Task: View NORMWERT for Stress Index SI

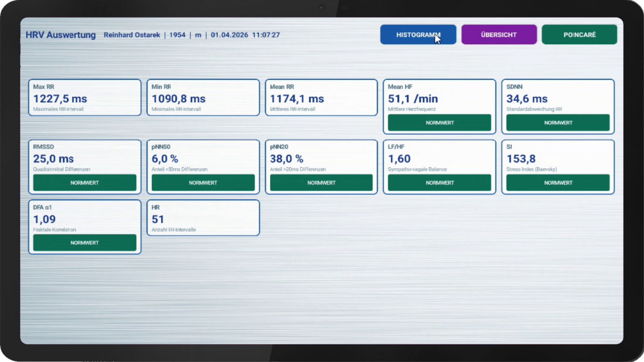Action: pos(558,183)
